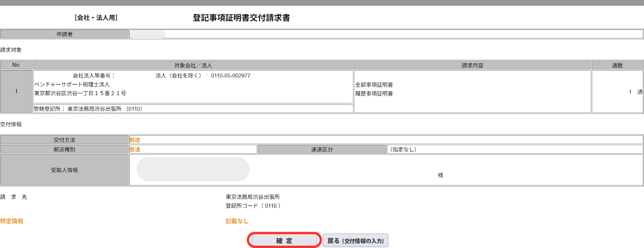Click the 受取人情報 label cell
The height and width of the screenshot is (248, 644).
click(x=64, y=170)
